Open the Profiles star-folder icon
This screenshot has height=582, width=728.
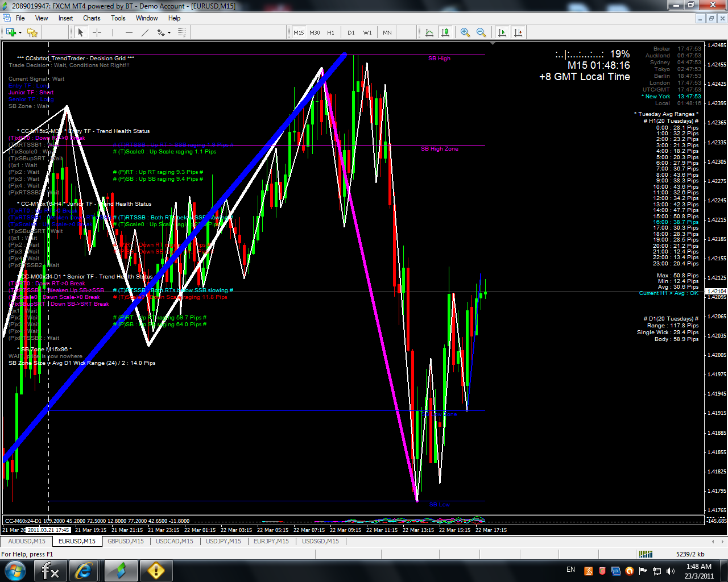[32, 32]
